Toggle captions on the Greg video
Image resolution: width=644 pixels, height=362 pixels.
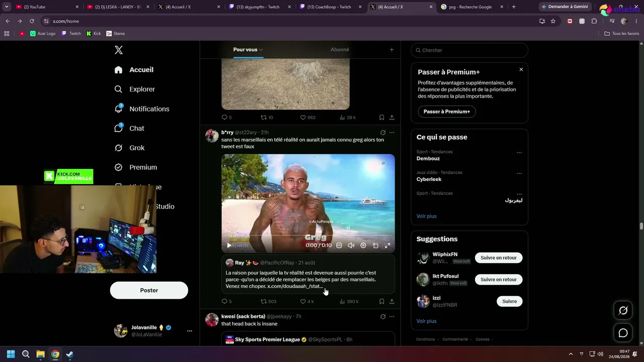339,245
